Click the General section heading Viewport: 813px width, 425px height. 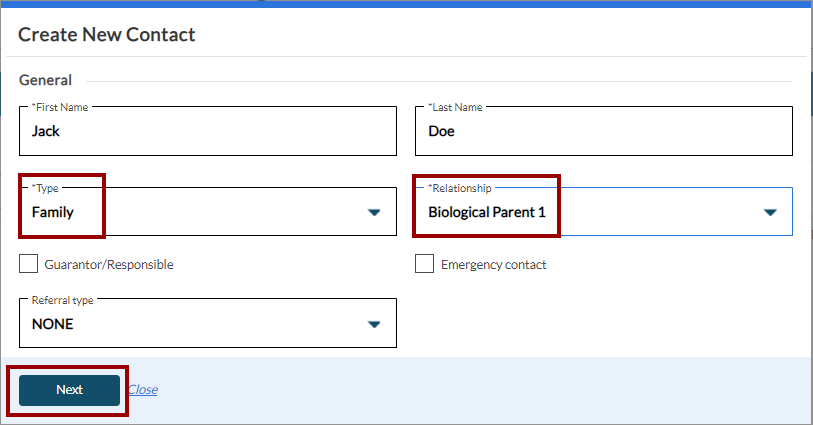click(x=46, y=80)
